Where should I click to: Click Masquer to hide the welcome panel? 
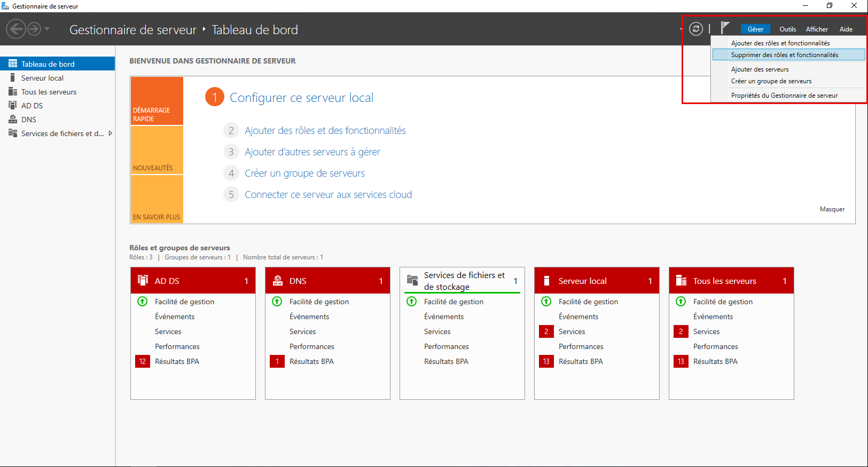832,209
